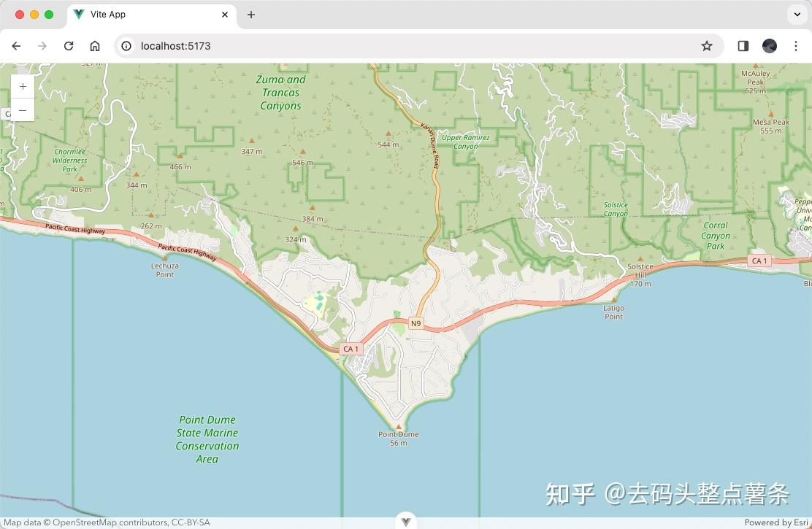The image size is (812, 529).
Task: Open the Chrome side panel icon
Action: 743,45
